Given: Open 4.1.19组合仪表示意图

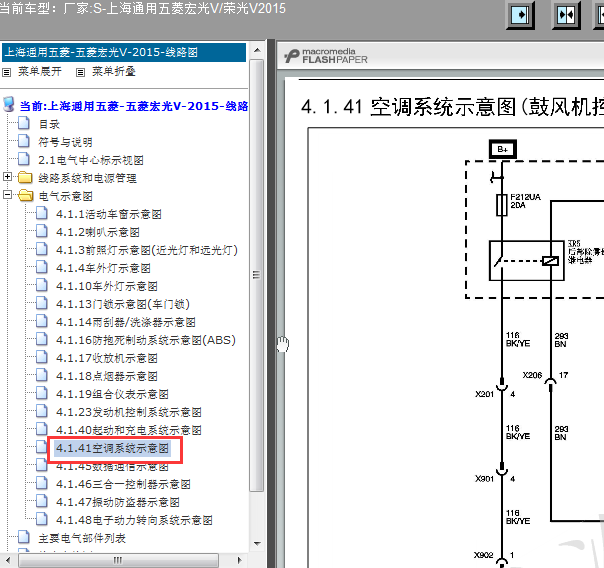Looking at the screenshot, I should coord(112,394).
